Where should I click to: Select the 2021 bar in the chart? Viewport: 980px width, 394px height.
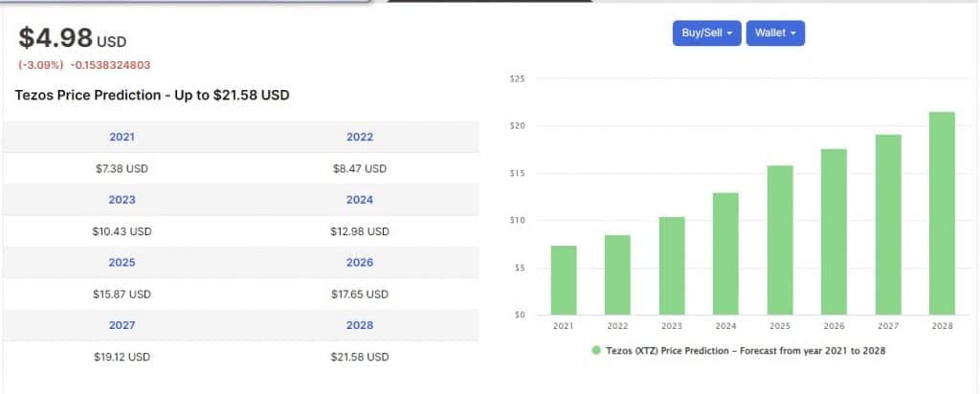click(x=563, y=280)
